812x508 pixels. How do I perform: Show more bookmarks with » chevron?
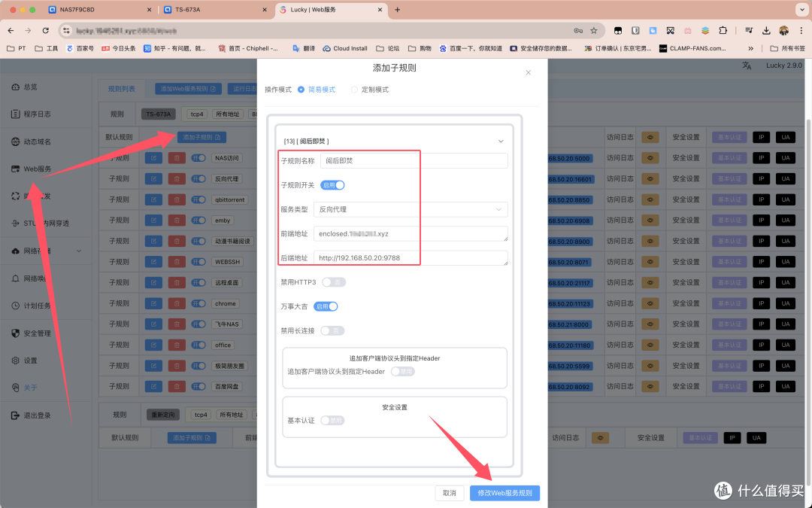[751, 48]
